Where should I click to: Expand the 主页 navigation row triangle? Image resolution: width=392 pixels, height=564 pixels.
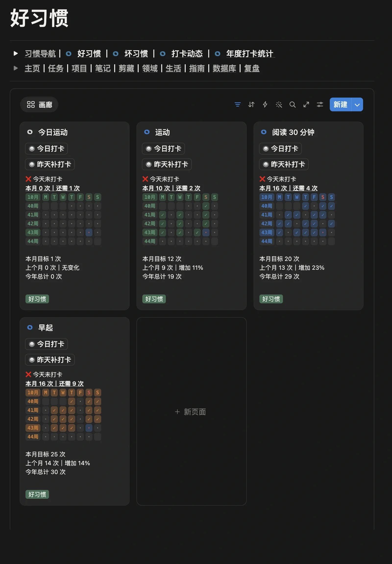(x=16, y=68)
